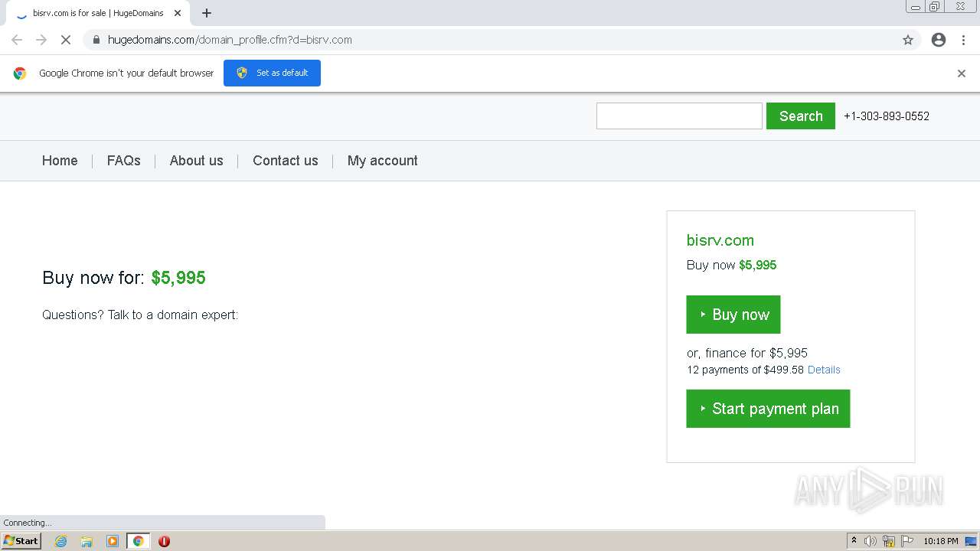The height and width of the screenshot is (551, 980).
Task: Click the bisrv.com domain title link
Action: [x=720, y=240]
